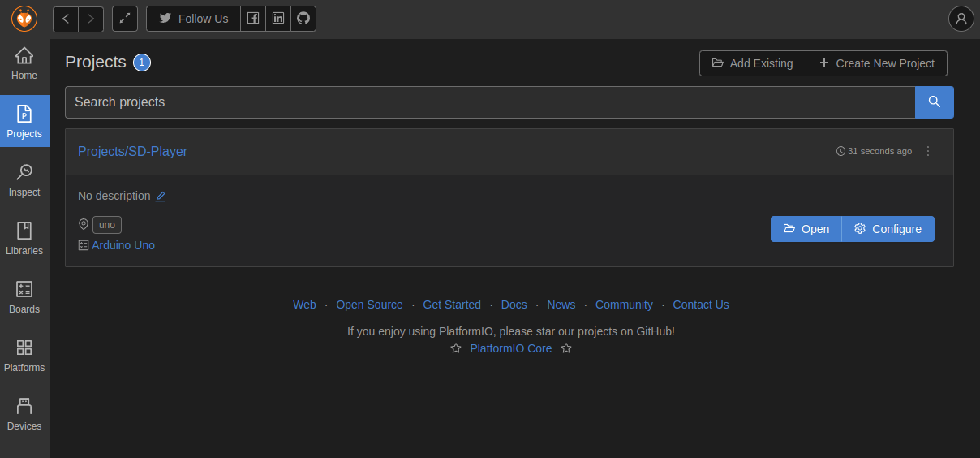Open Libraries section in sidebar
This screenshot has width=980, height=458.
pyautogui.click(x=24, y=240)
